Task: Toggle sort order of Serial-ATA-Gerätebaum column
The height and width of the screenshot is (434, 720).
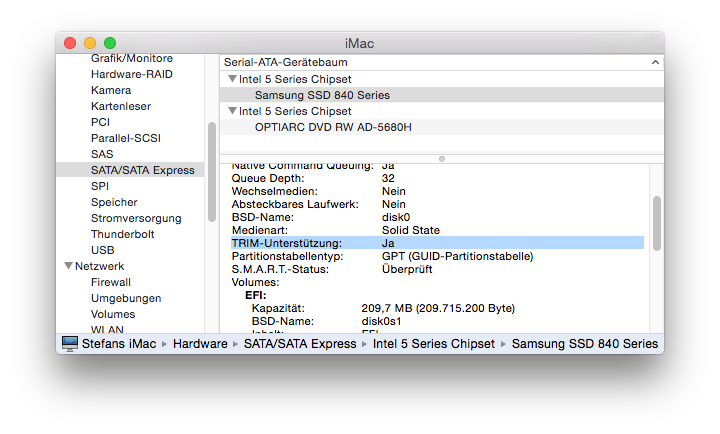Action: 655,62
